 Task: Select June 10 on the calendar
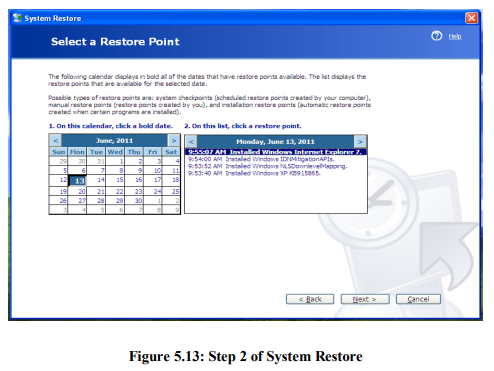pyautogui.click(x=153, y=170)
